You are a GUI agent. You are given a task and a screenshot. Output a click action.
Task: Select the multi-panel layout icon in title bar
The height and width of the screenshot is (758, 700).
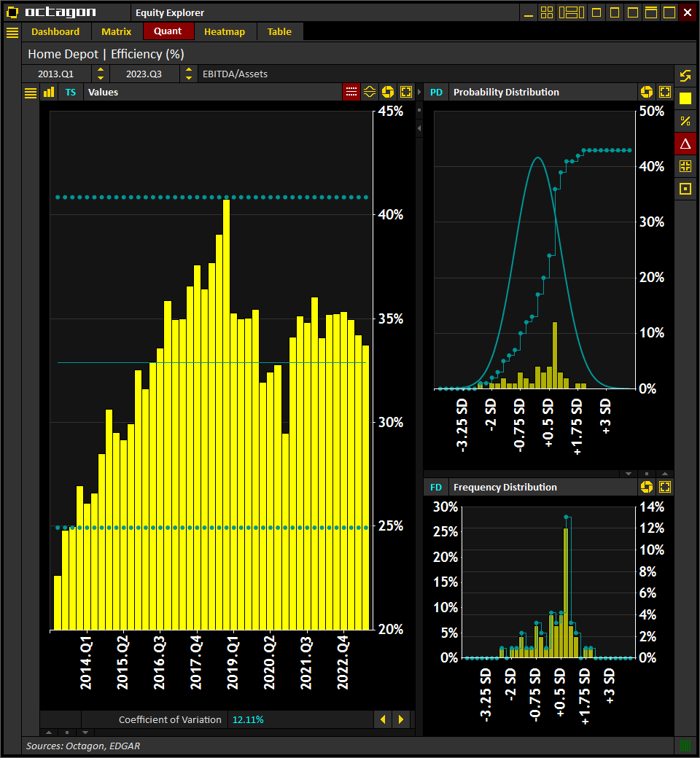[572, 12]
